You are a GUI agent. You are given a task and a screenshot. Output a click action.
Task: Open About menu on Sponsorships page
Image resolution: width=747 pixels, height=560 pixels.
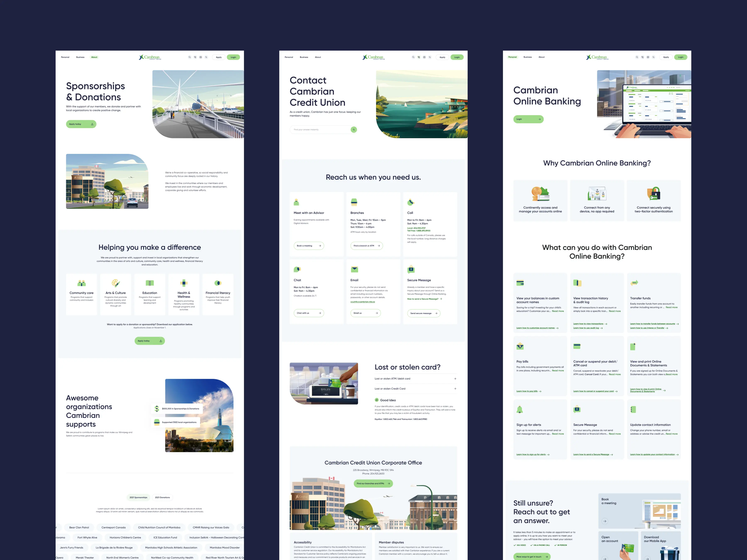point(94,57)
